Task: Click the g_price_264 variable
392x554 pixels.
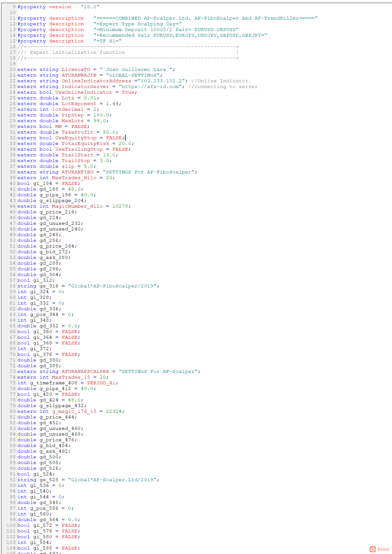Action: pyautogui.click(x=57, y=246)
